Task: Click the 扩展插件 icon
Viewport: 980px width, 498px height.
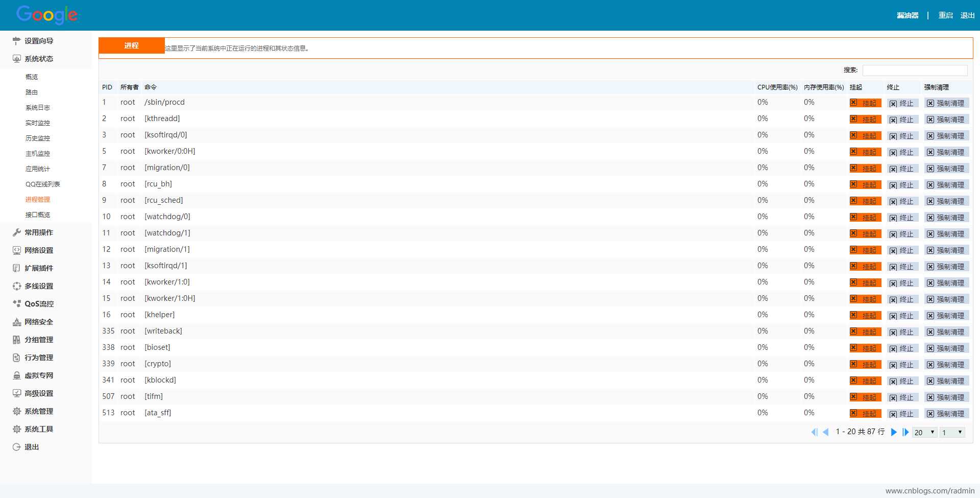Action: 17,268
